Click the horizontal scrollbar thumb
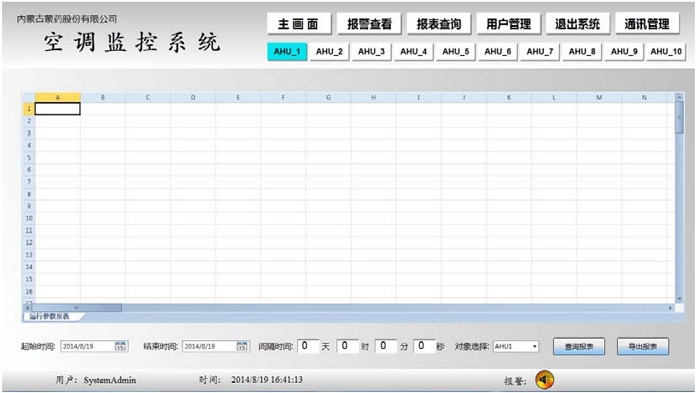This screenshot has height=393, width=700. coord(76,308)
